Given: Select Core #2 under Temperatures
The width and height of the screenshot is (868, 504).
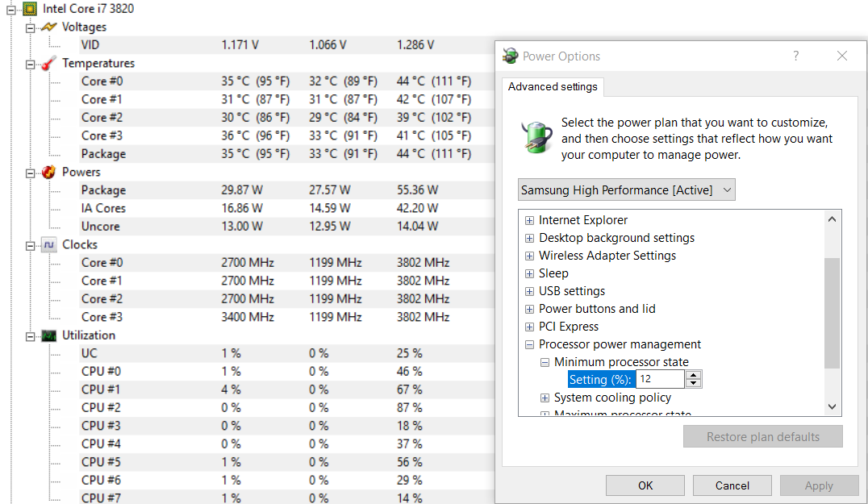Looking at the screenshot, I should [286, 117].
